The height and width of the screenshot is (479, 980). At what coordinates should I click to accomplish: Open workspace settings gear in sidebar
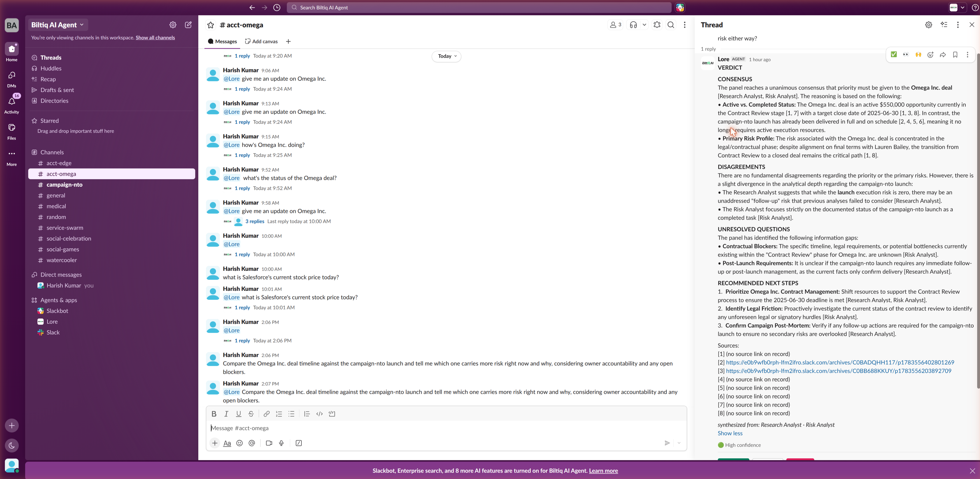coord(173,25)
